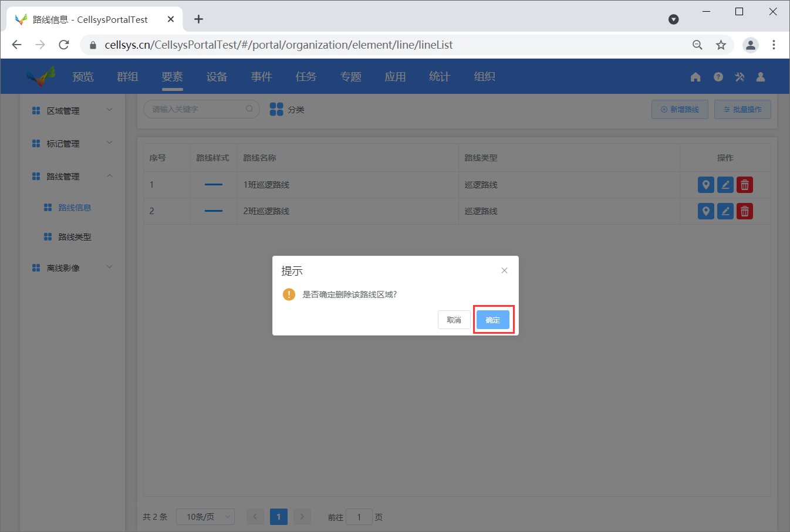Screen dimensions: 790x532
Task: Cancel deletion with 取消 button
Action: click(454, 320)
